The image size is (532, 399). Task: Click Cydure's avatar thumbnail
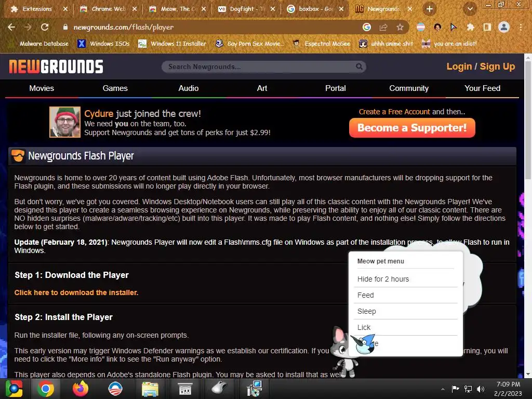(65, 122)
